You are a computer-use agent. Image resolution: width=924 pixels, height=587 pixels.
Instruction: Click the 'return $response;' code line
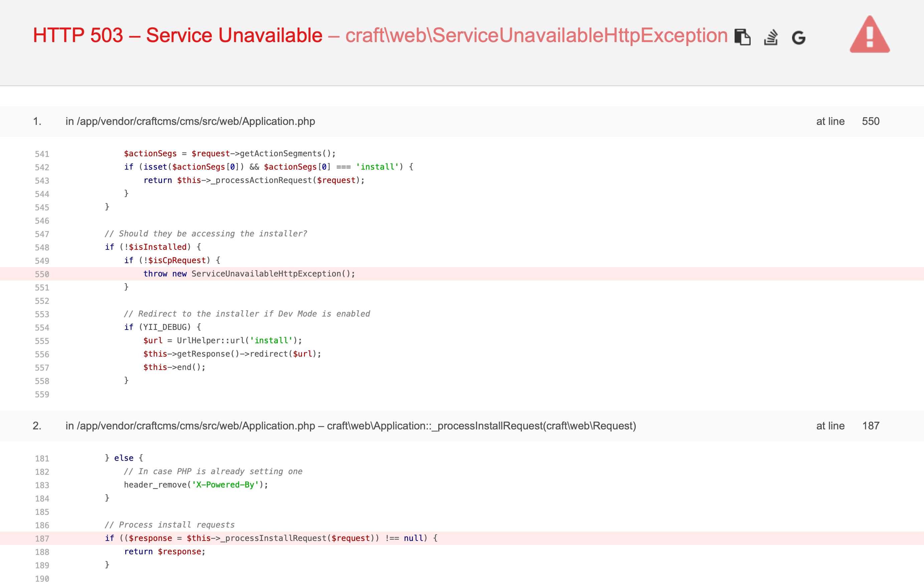click(x=165, y=551)
